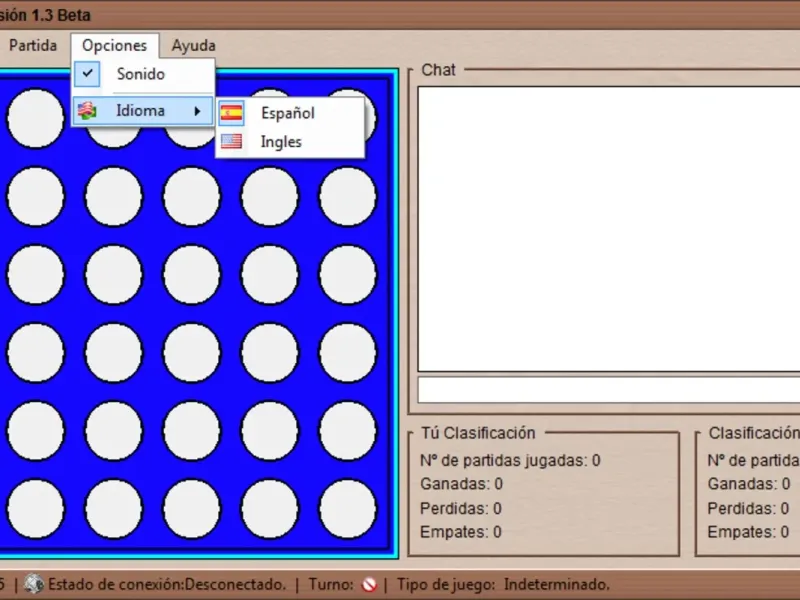Click the Idioma flags icon

87,111
